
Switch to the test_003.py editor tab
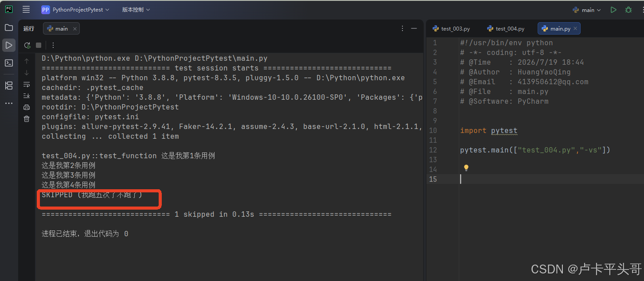(x=451, y=29)
